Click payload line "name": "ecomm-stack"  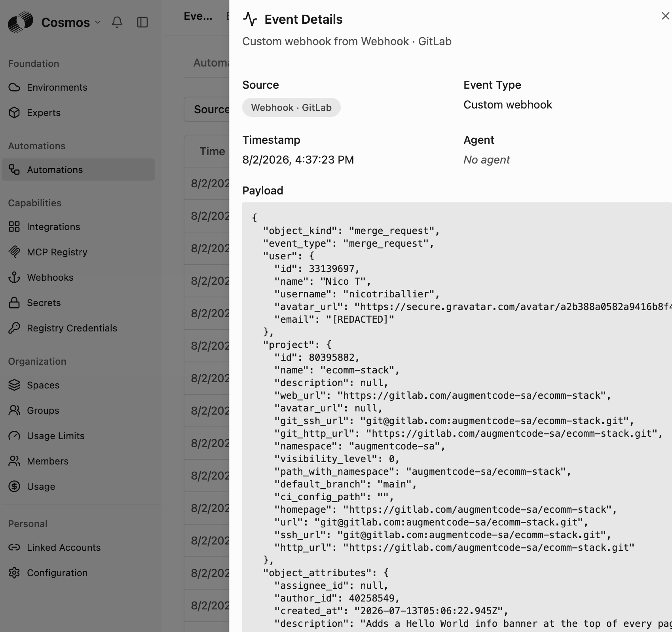(337, 370)
